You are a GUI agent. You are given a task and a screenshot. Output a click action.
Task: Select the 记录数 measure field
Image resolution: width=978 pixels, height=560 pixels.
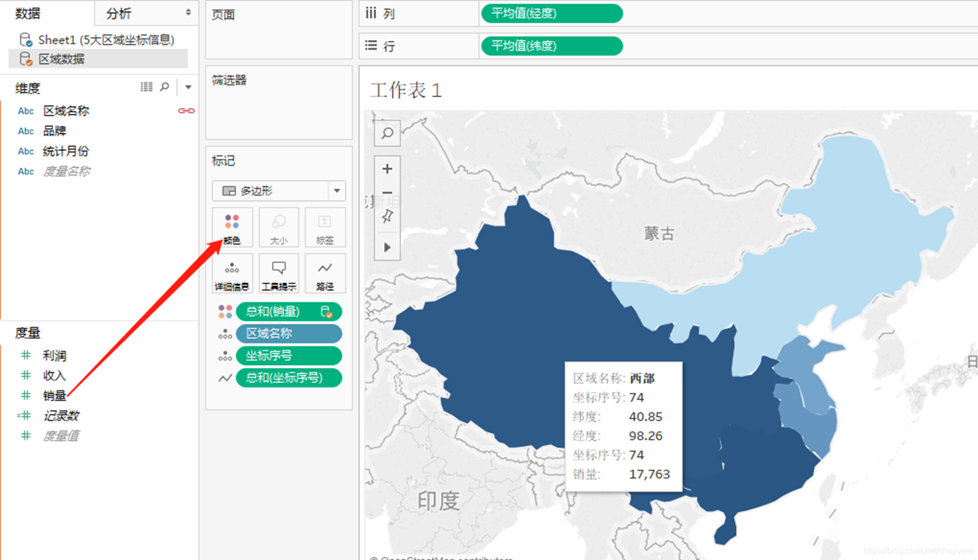pos(61,416)
